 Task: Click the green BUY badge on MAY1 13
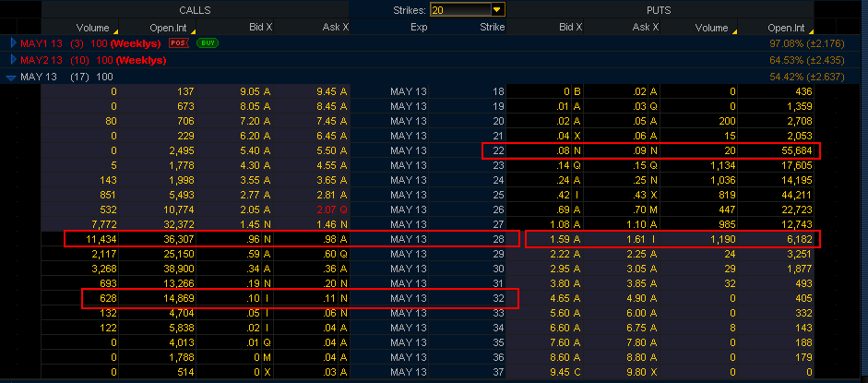pos(208,43)
